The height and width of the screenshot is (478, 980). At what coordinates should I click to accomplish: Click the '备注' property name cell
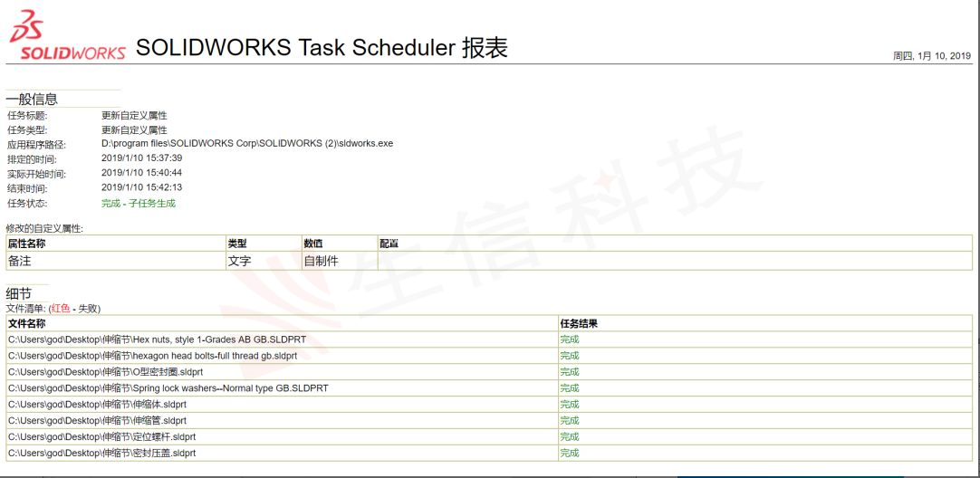pyautogui.click(x=116, y=261)
